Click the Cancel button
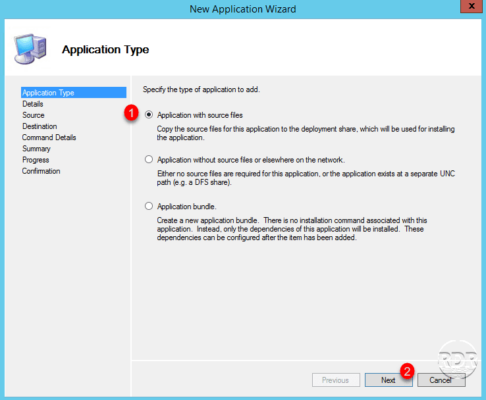486x400 pixels. click(441, 380)
